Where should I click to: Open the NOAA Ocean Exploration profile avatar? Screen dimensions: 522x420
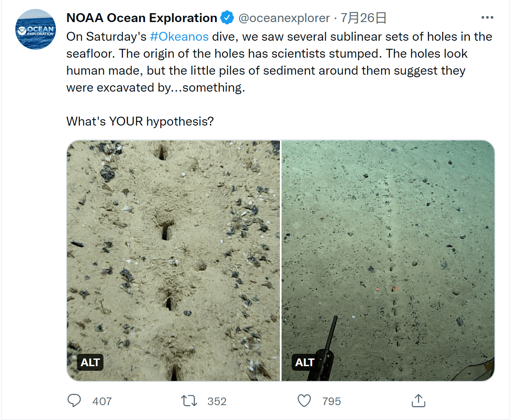point(36,29)
